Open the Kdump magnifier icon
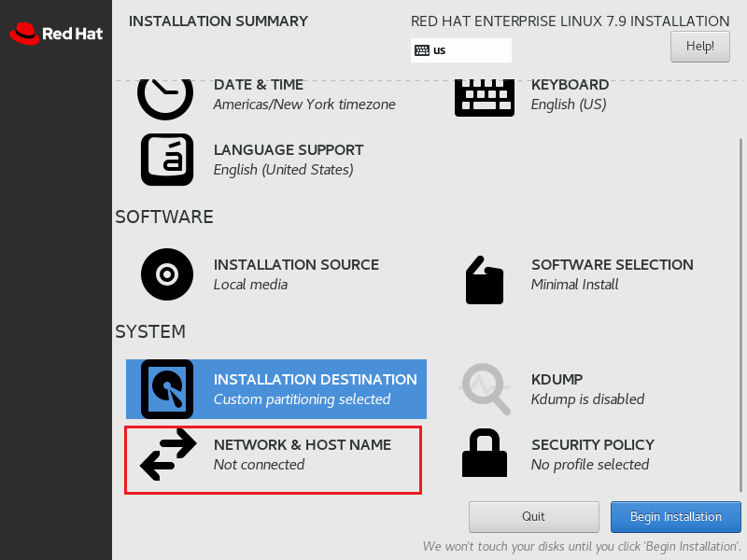This screenshot has width=747, height=560. coord(485,389)
